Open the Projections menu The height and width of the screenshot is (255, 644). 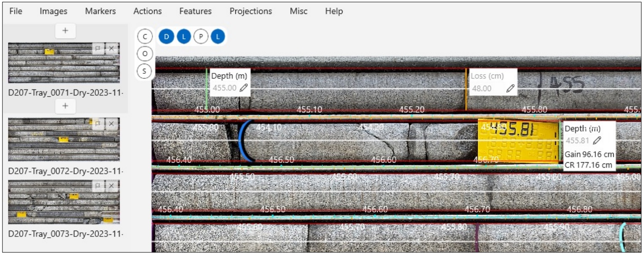[251, 11]
